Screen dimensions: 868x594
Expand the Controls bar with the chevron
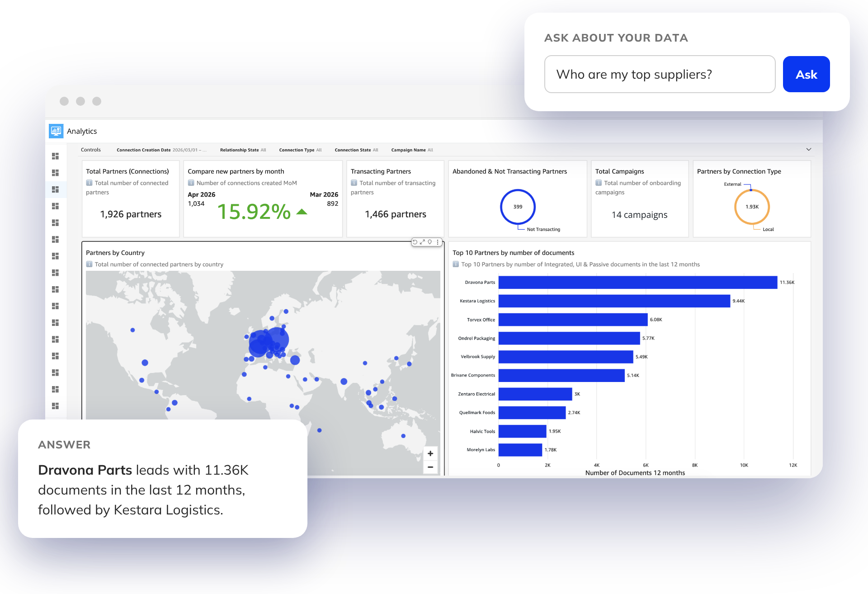pyautogui.click(x=809, y=150)
